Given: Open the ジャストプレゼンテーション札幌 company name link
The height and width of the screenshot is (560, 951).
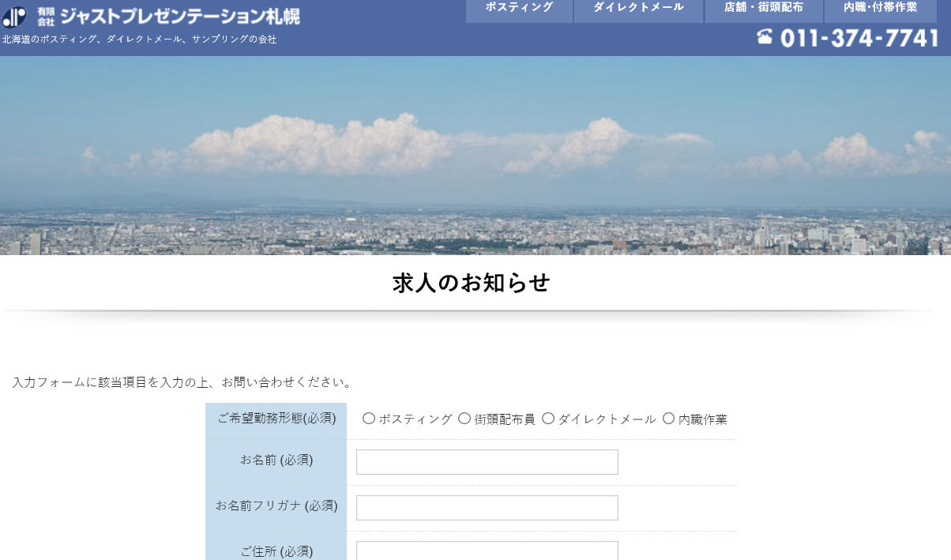Looking at the screenshot, I should click(x=180, y=16).
